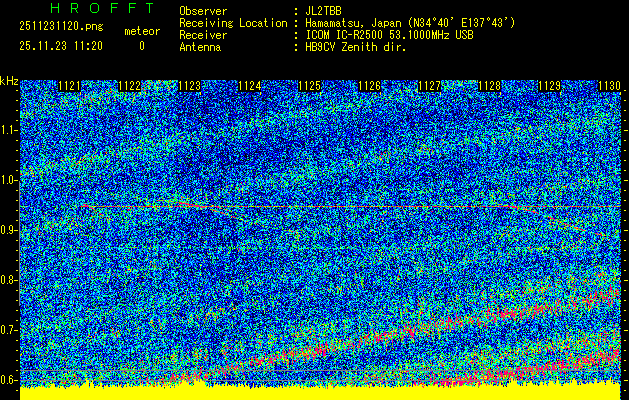Select the 1127 time tick label

click(429, 87)
